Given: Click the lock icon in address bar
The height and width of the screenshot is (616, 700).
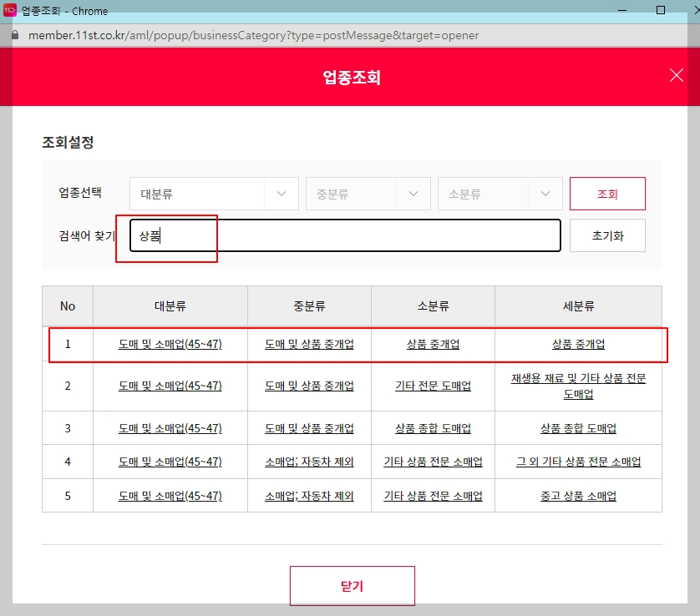Looking at the screenshot, I should [x=15, y=35].
